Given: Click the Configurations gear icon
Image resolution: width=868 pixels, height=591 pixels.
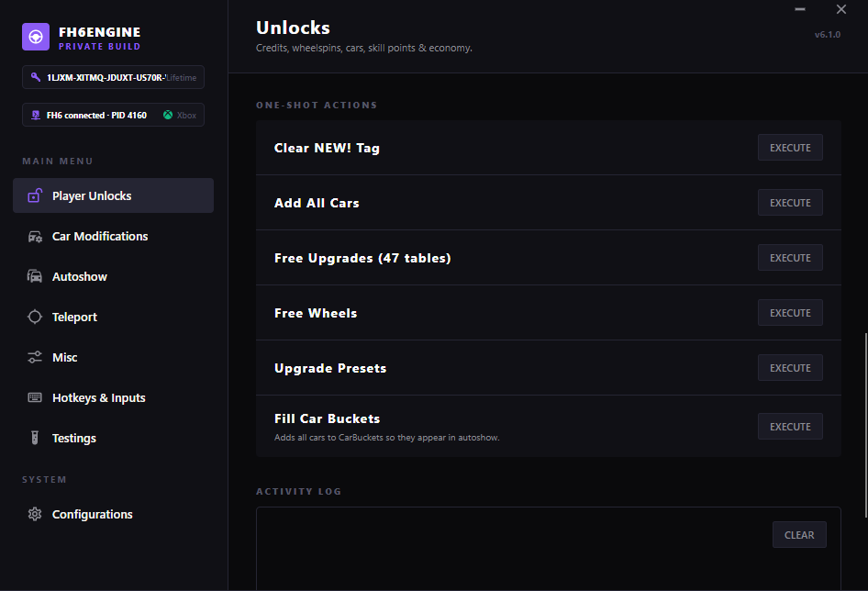Looking at the screenshot, I should 35,514.
